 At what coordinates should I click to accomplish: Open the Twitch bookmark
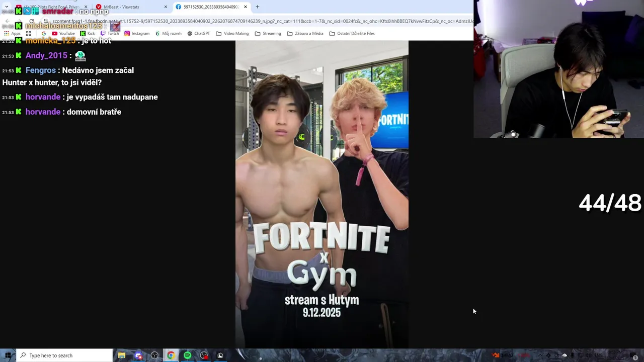point(110,34)
